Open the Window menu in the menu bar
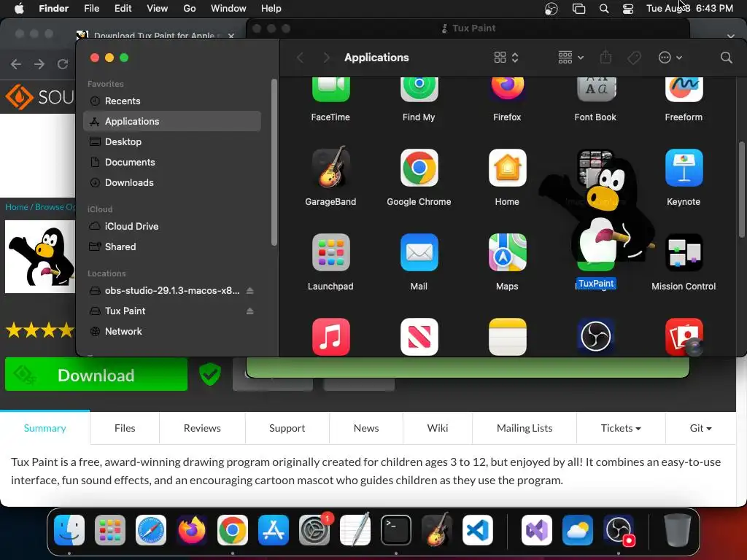Viewport: 747px width, 560px height. [x=228, y=9]
